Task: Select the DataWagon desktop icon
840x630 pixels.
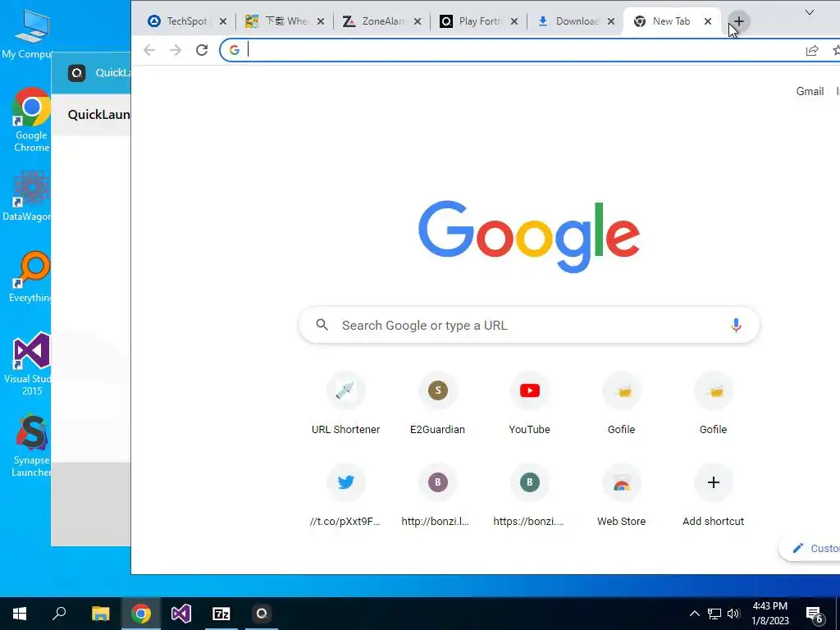Action: pyautogui.click(x=28, y=195)
